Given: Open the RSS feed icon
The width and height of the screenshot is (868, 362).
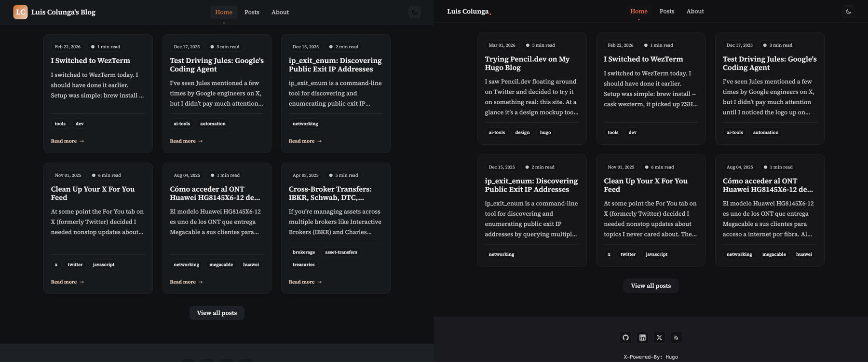Looking at the screenshot, I should click(676, 337).
